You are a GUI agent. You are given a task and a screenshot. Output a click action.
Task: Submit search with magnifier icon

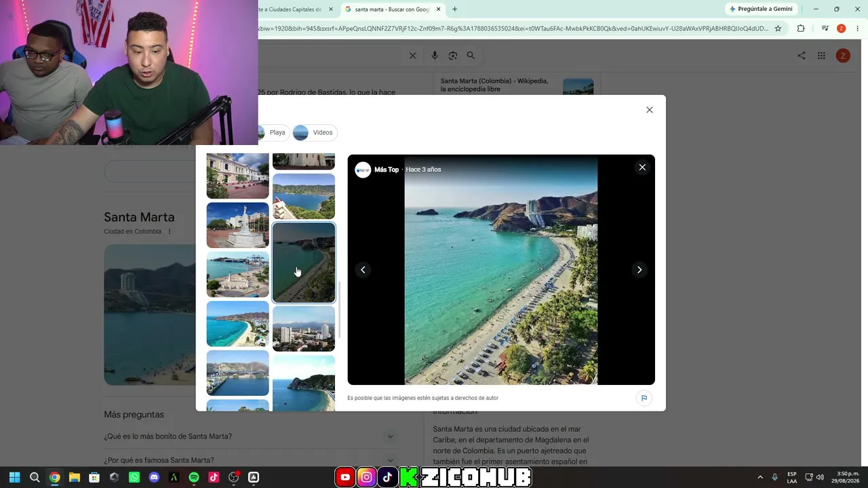pos(471,56)
